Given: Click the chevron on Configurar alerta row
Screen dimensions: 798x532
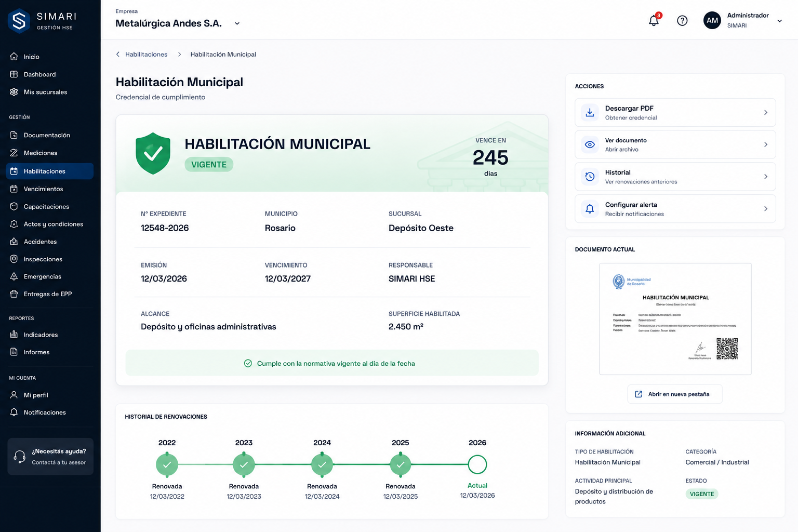Looking at the screenshot, I should pos(766,209).
